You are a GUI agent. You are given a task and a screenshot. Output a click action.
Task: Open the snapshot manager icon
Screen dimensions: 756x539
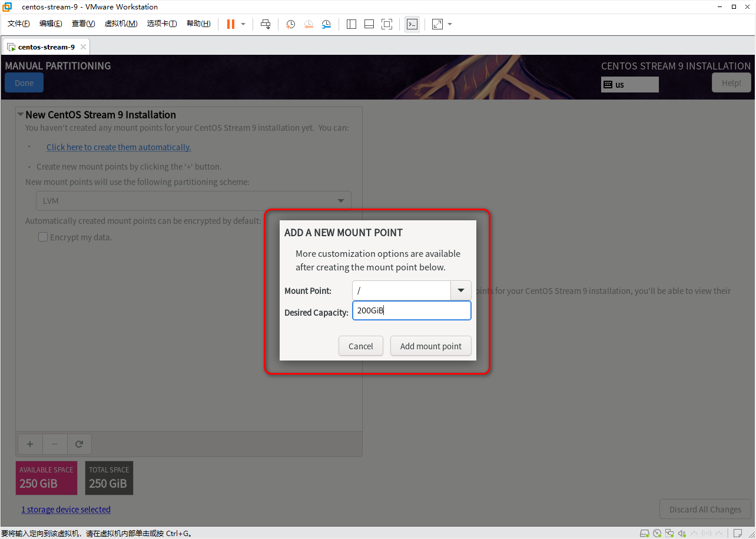(326, 24)
